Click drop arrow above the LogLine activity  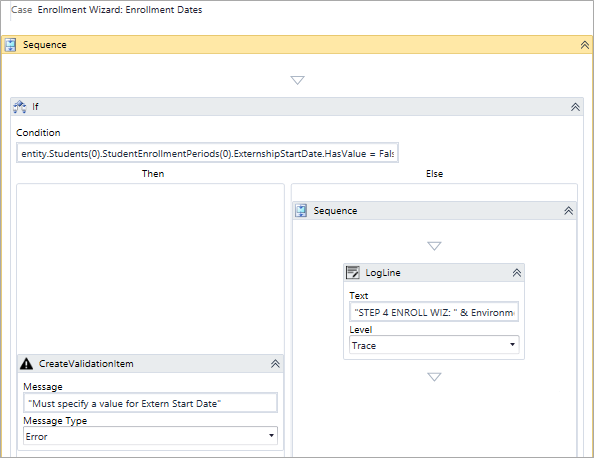[x=434, y=246]
